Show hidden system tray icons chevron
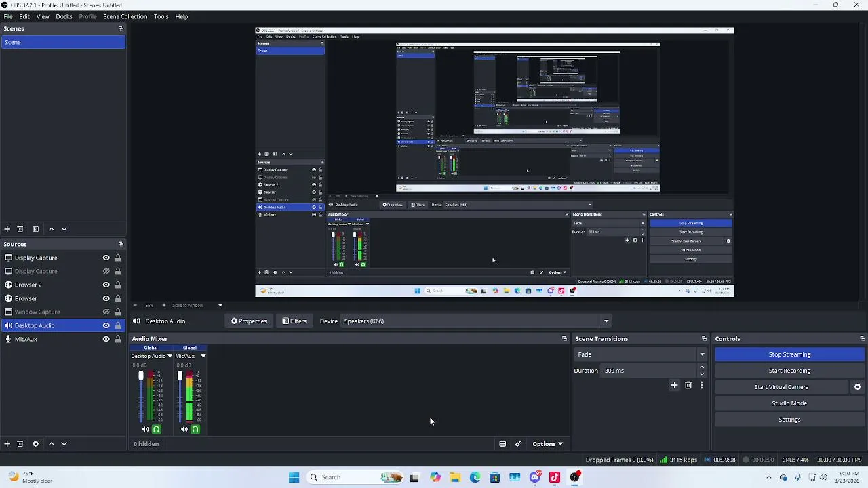 point(768,477)
